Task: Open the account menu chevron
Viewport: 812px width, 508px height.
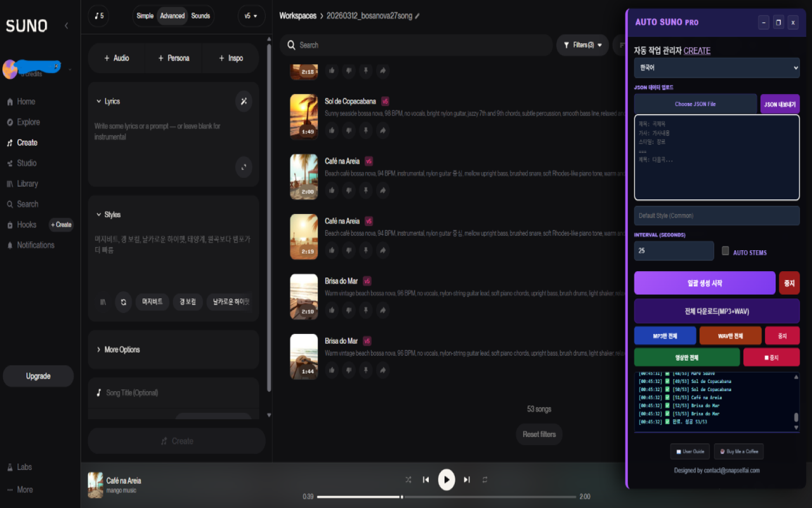Action: [70, 70]
